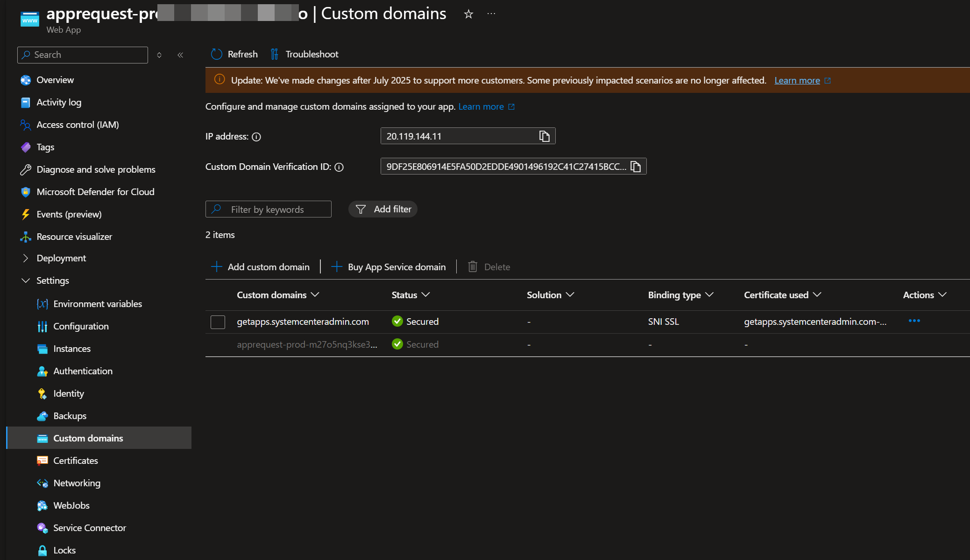
Task: Click the '2 items' count label
Action: point(220,235)
